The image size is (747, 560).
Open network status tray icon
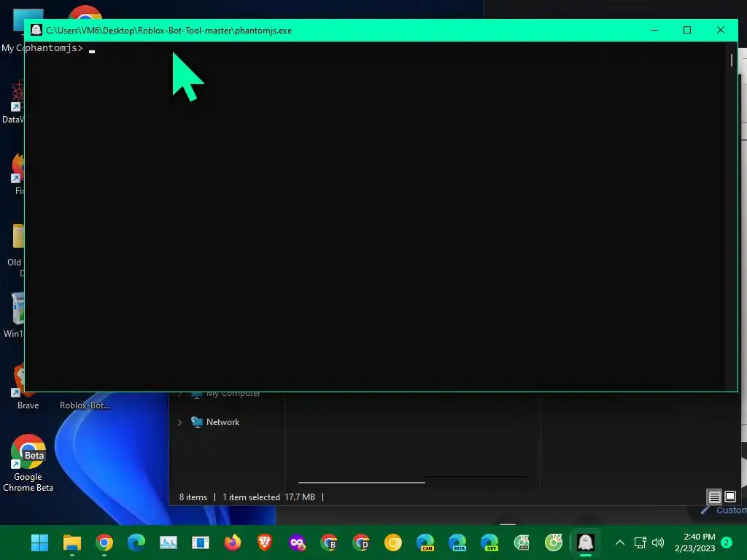[x=640, y=542]
